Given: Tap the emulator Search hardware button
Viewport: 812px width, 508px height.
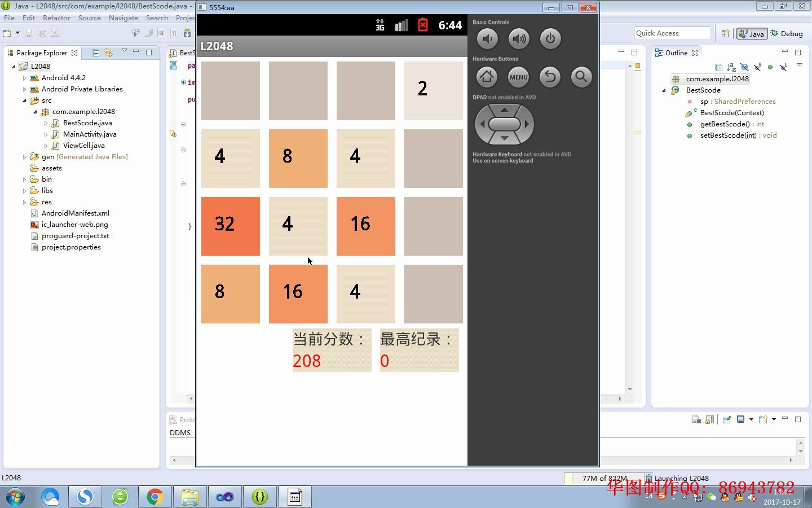Looking at the screenshot, I should [x=581, y=77].
